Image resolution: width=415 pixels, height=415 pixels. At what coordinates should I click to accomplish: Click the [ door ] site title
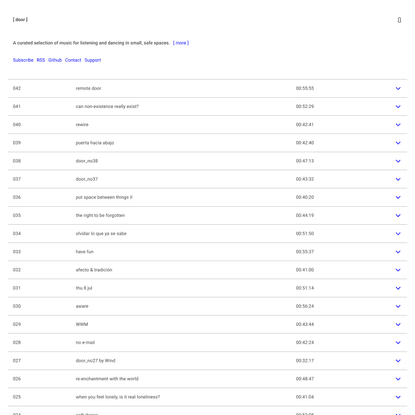click(x=20, y=20)
